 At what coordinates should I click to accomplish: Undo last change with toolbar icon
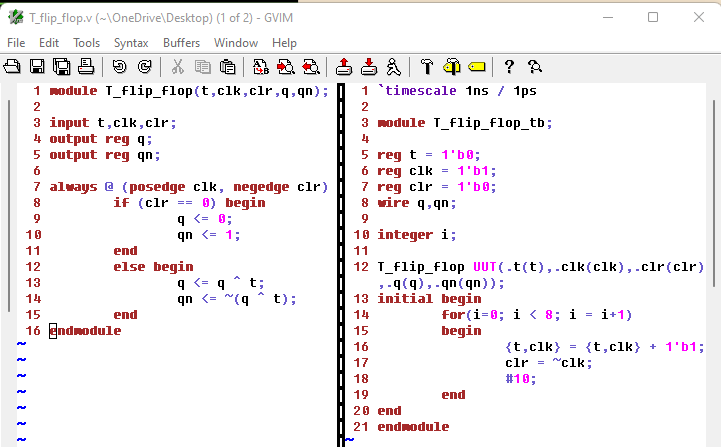tap(120, 67)
